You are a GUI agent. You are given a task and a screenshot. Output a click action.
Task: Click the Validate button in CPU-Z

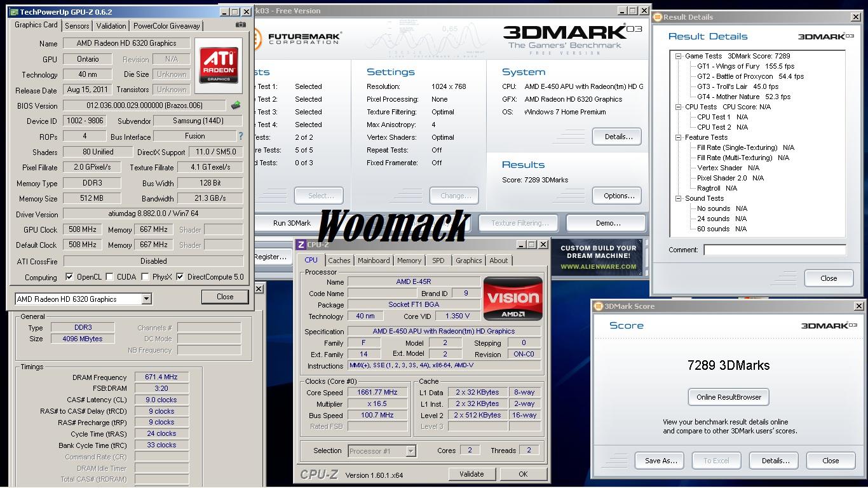click(x=471, y=474)
